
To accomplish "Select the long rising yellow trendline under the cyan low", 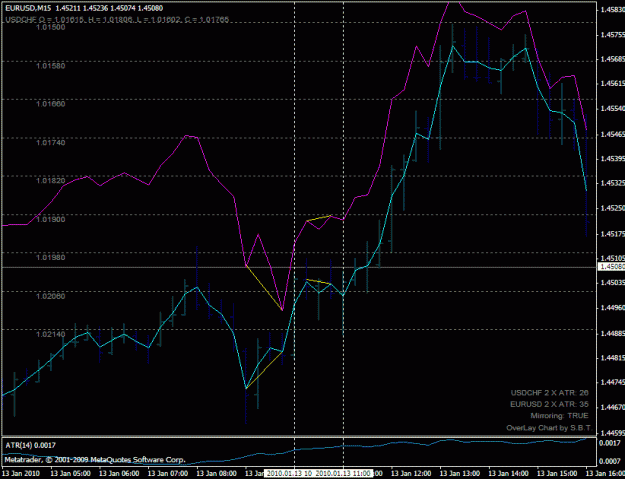I will tap(264, 370).
